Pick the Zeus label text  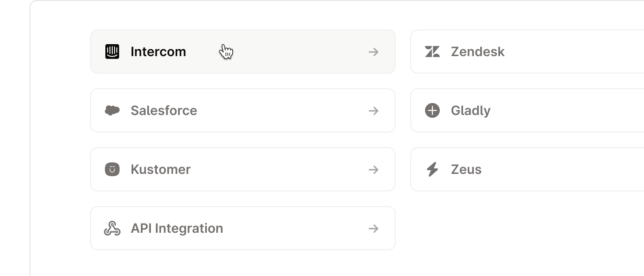click(466, 169)
